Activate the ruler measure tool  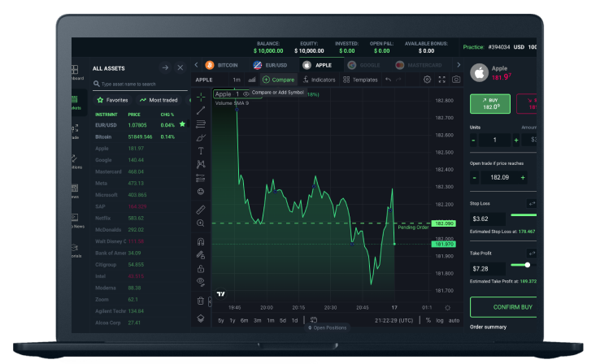[x=201, y=209]
